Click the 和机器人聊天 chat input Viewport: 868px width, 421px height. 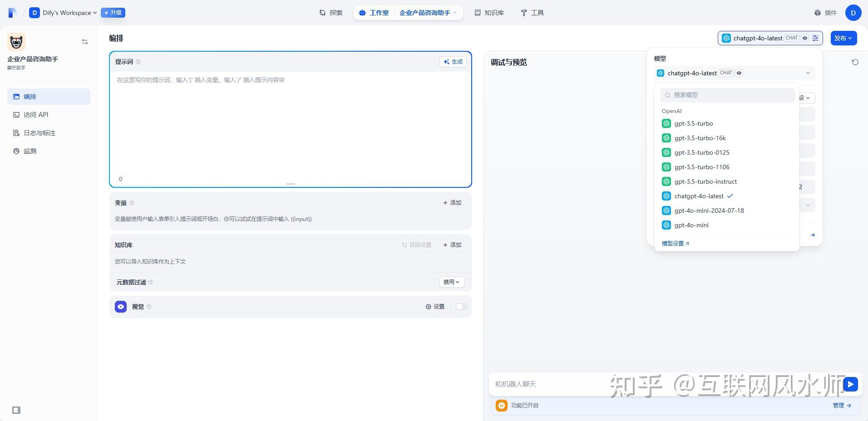tap(665, 384)
